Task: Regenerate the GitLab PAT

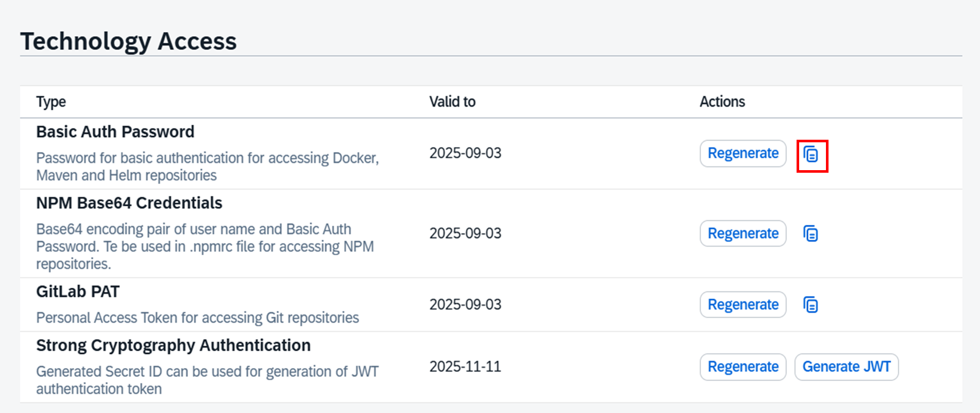Action: click(742, 305)
